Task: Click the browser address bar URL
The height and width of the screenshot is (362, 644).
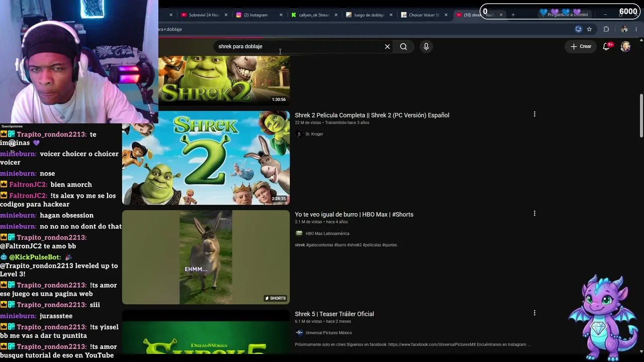Action: pos(170,29)
